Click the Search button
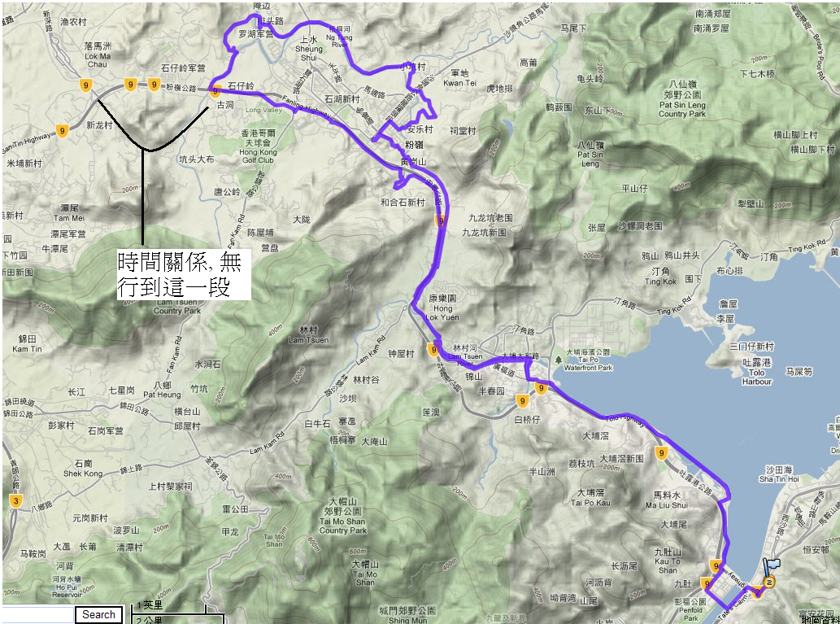Viewport: 840px width, 624px height. point(98,615)
